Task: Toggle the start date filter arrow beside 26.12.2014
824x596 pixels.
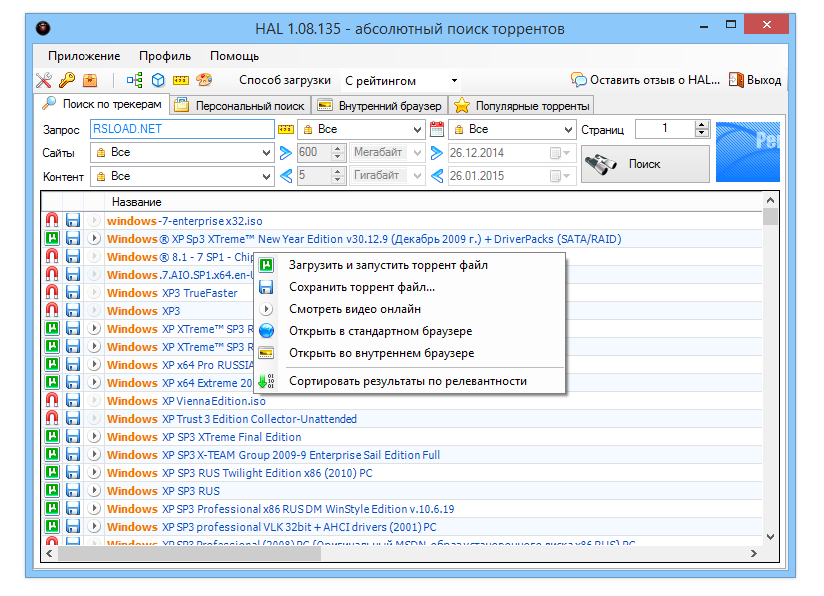Action: (437, 153)
